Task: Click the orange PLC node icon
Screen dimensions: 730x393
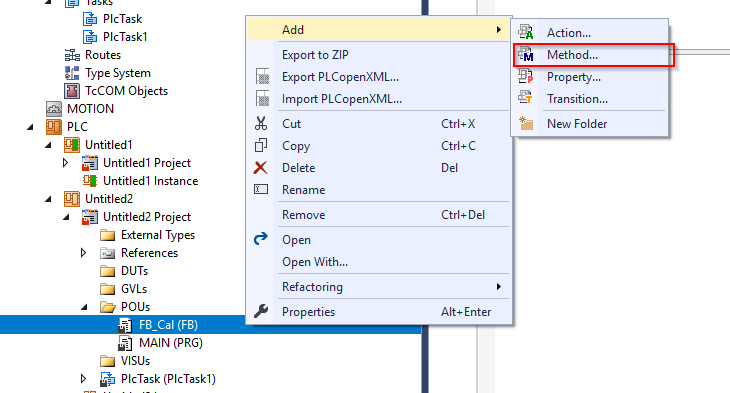Action: 54,127
